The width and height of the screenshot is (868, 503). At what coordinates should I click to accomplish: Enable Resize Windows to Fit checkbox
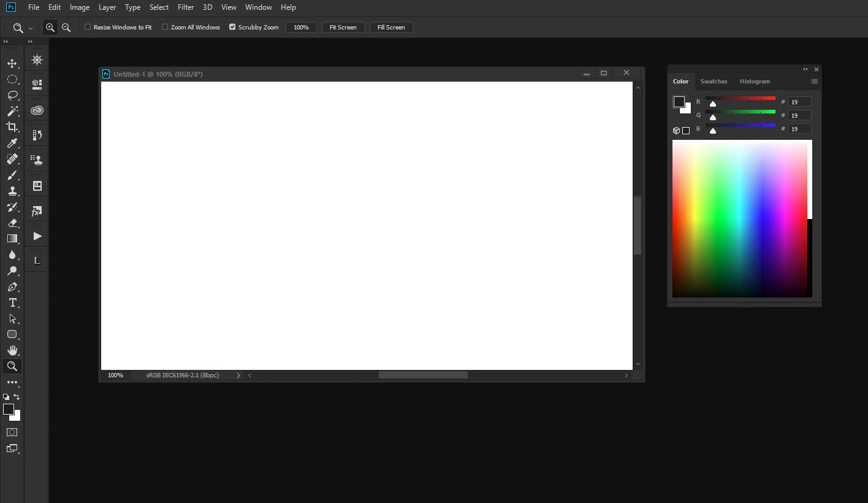[88, 27]
